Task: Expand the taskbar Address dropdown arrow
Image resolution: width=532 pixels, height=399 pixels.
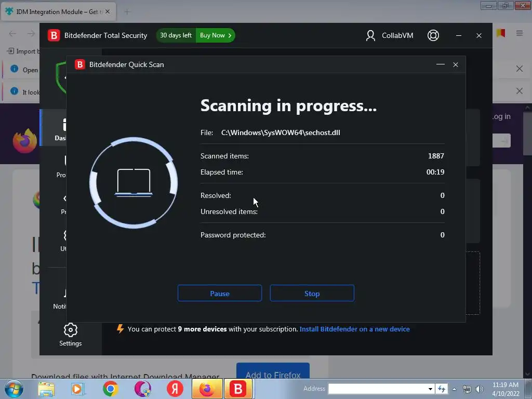Action: (430, 389)
